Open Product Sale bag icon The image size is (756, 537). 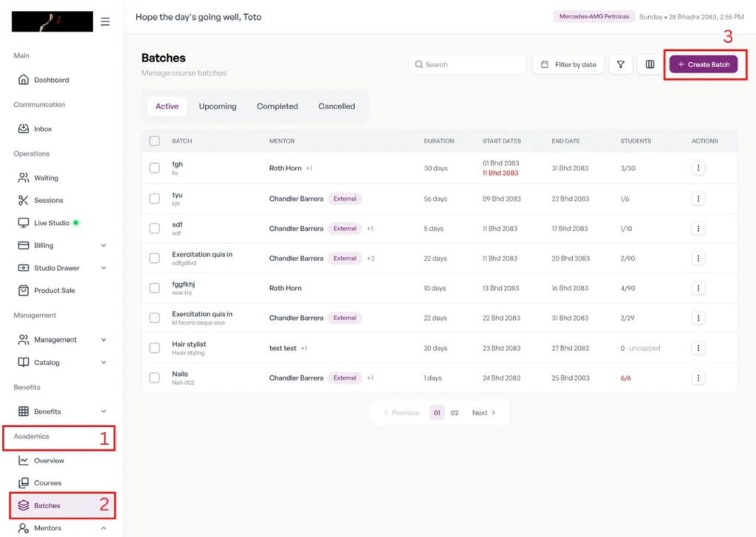23,290
